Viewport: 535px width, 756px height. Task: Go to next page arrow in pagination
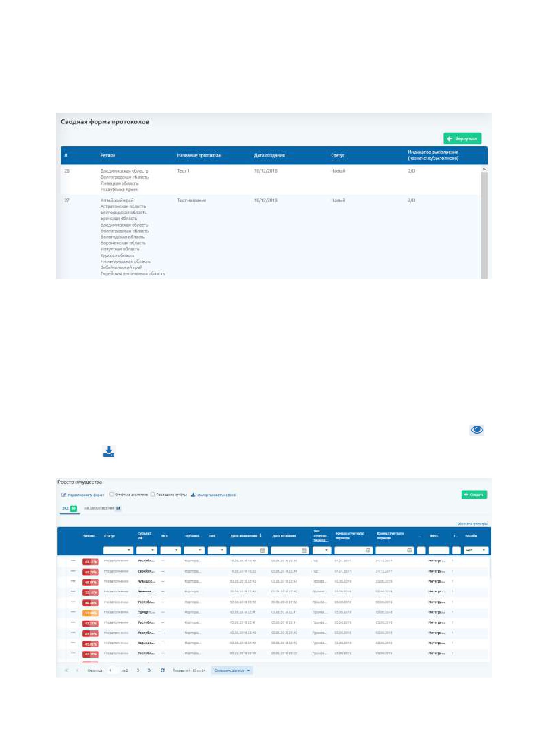[138, 670]
